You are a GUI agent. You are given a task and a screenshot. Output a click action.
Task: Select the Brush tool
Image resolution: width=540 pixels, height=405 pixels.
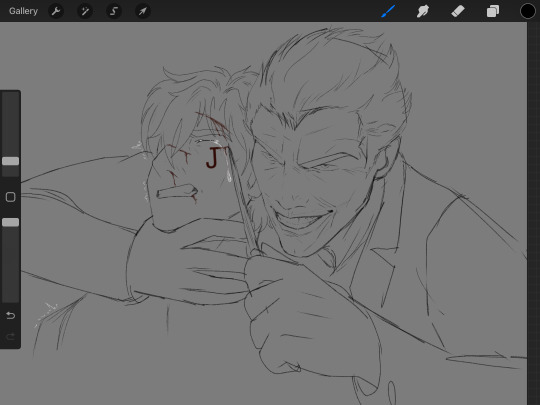pyautogui.click(x=388, y=11)
